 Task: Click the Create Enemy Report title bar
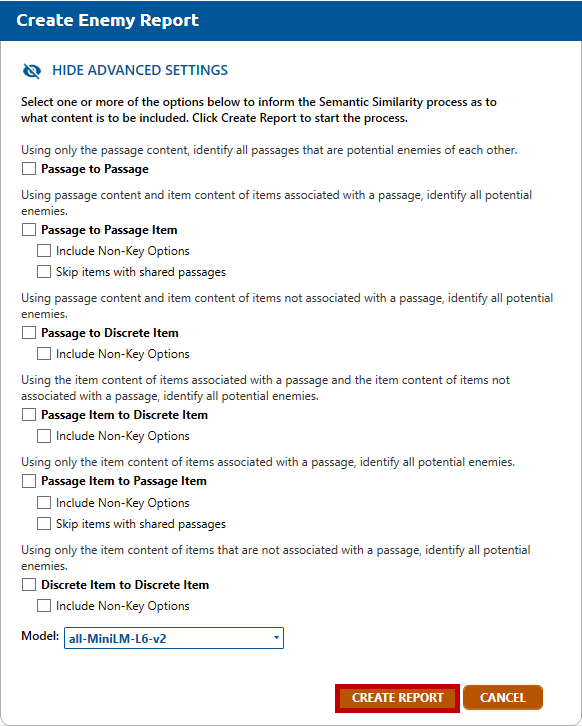click(x=291, y=20)
